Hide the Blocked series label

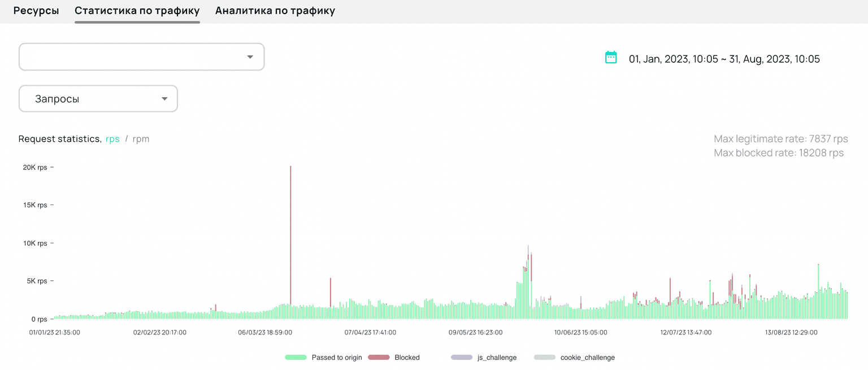click(407, 358)
